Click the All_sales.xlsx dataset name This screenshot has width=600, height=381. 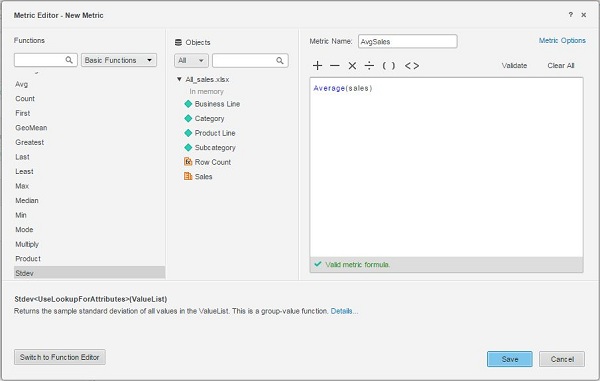click(207, 79)
